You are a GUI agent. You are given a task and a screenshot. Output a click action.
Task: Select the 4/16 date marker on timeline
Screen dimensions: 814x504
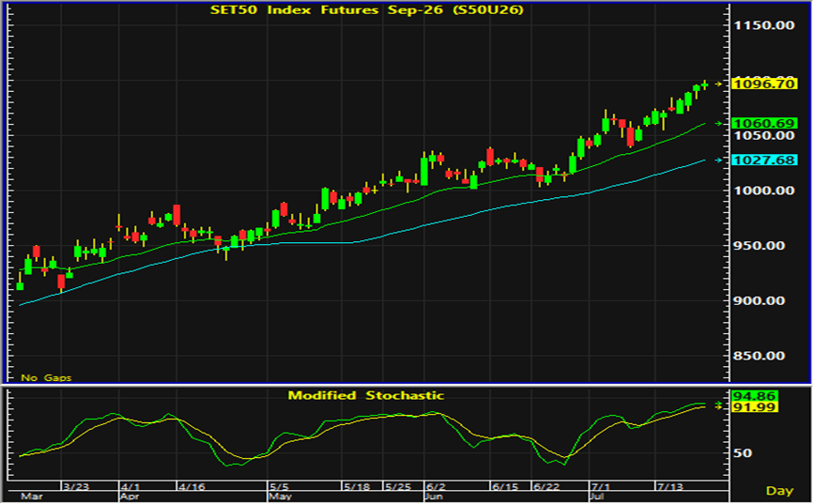(x=192, y=486)
